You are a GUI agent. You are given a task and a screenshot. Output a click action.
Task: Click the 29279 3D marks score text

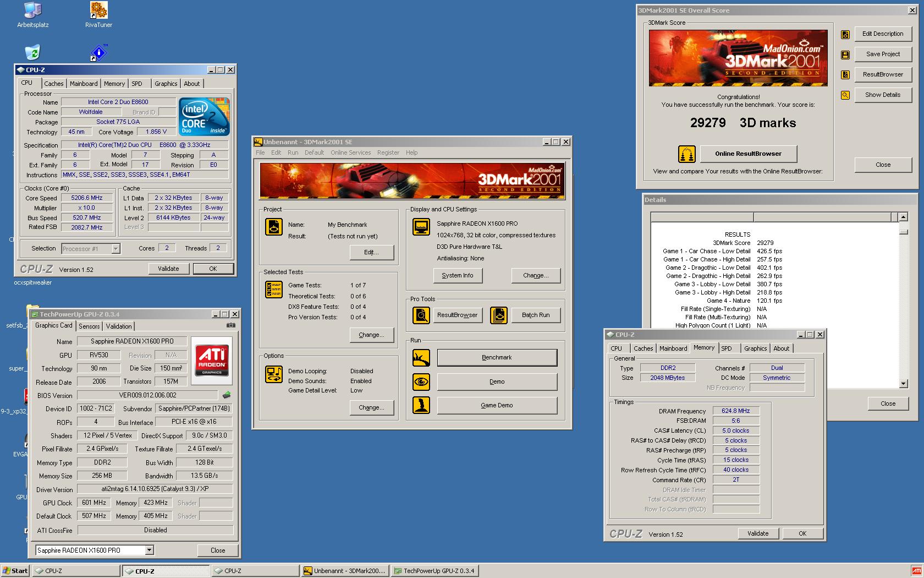[x=743, y=123]
